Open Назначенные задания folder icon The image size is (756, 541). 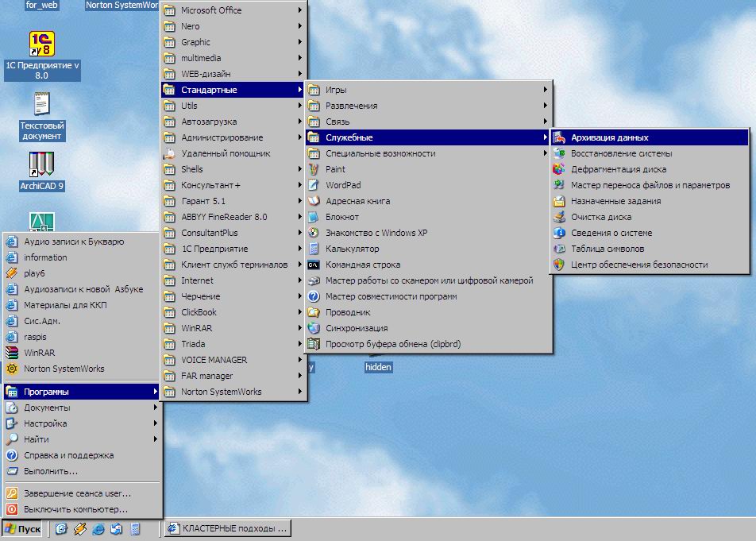559,201
